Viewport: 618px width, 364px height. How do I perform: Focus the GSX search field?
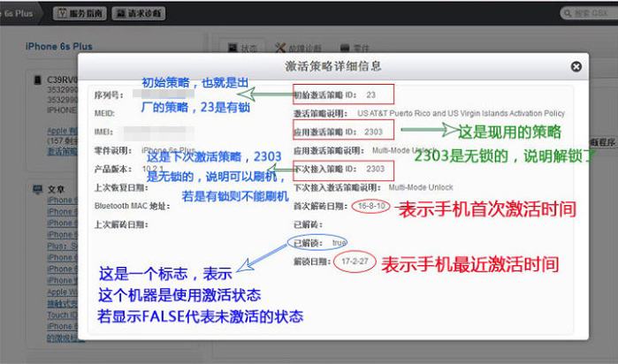point(589,13)
